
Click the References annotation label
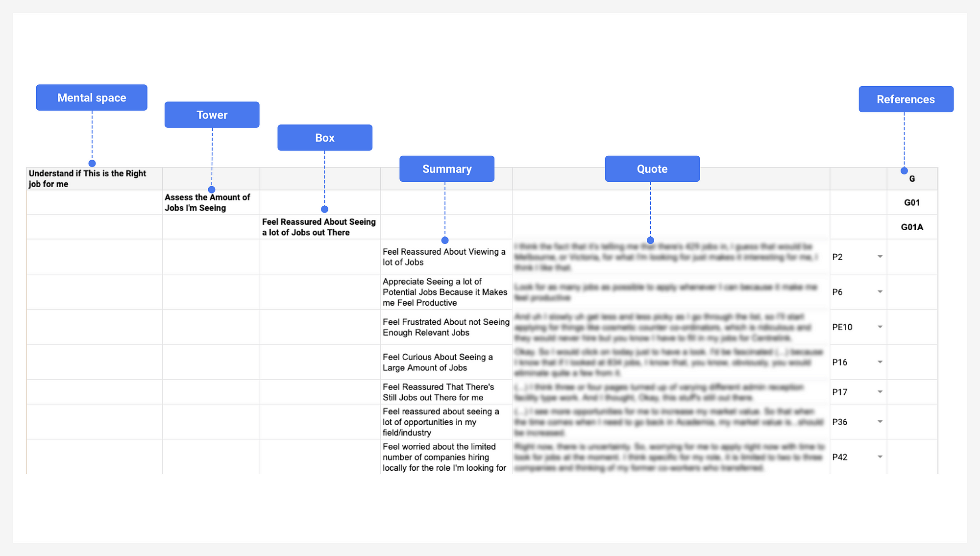coord(906,99)
